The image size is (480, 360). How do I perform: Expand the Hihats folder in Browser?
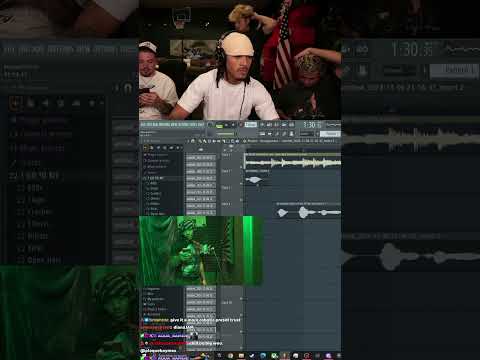(x=154, y=203)
